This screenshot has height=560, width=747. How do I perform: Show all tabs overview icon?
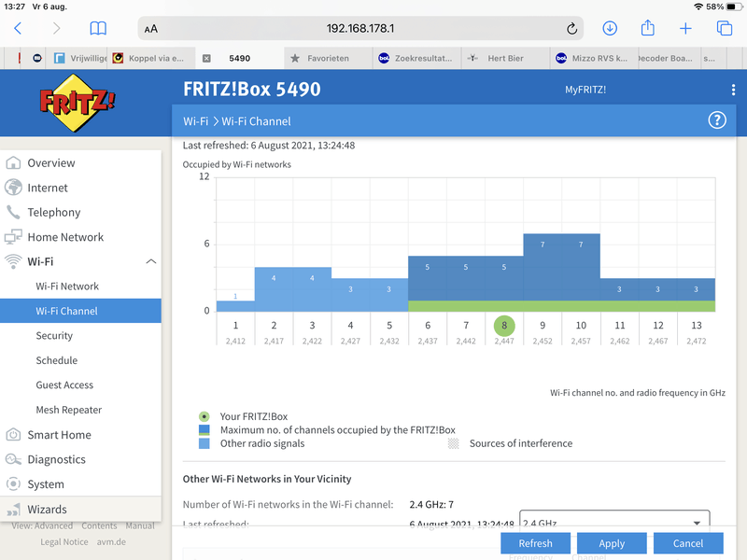click(x=725, y=29)
